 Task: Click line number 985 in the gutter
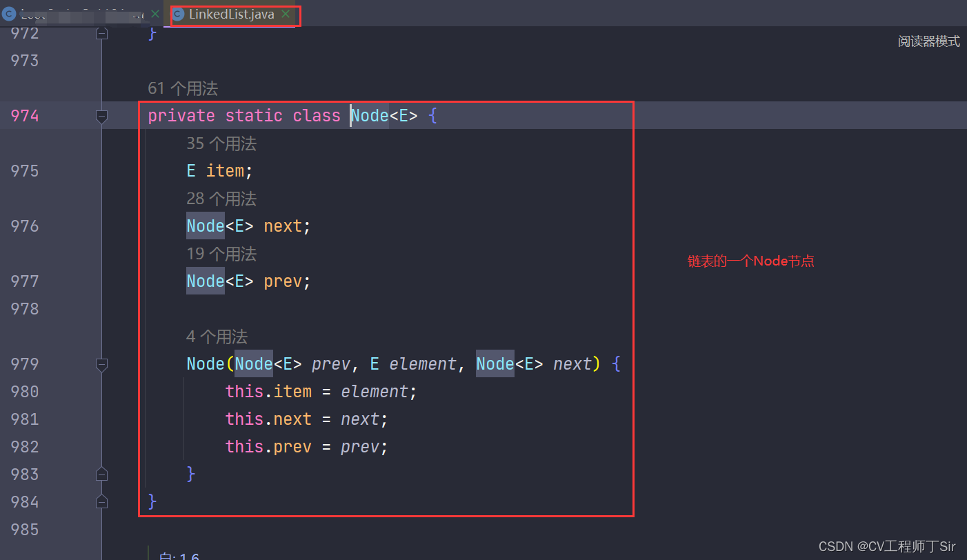pos(25,530)
